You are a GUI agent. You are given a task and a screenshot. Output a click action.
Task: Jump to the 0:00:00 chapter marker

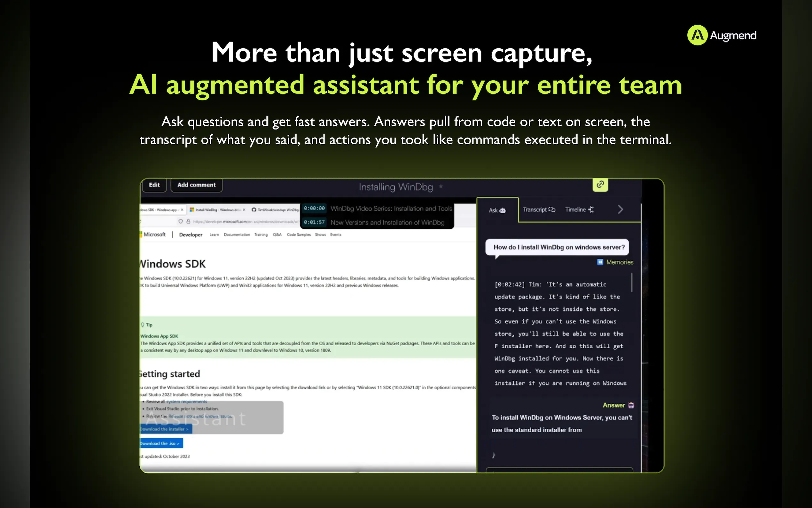point(314,208)
